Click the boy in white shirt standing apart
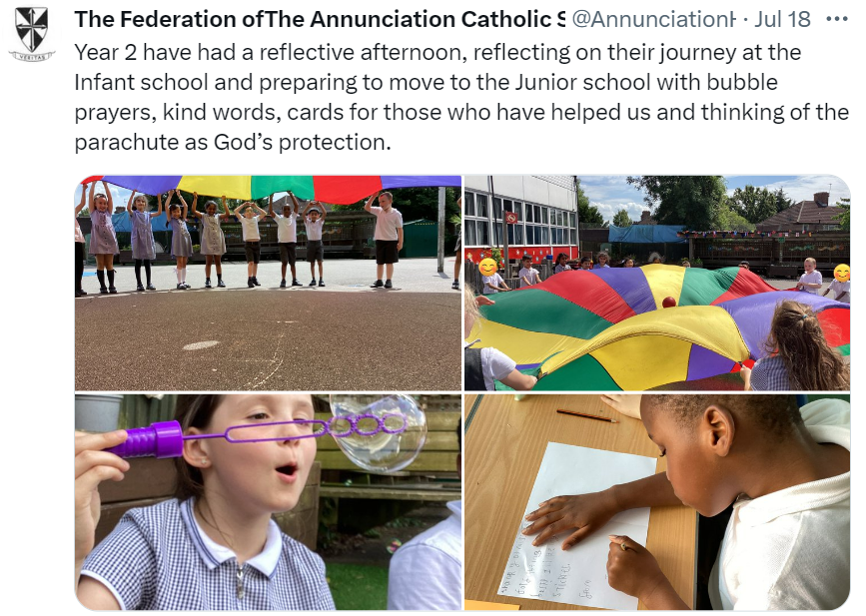 coord(386,239)
